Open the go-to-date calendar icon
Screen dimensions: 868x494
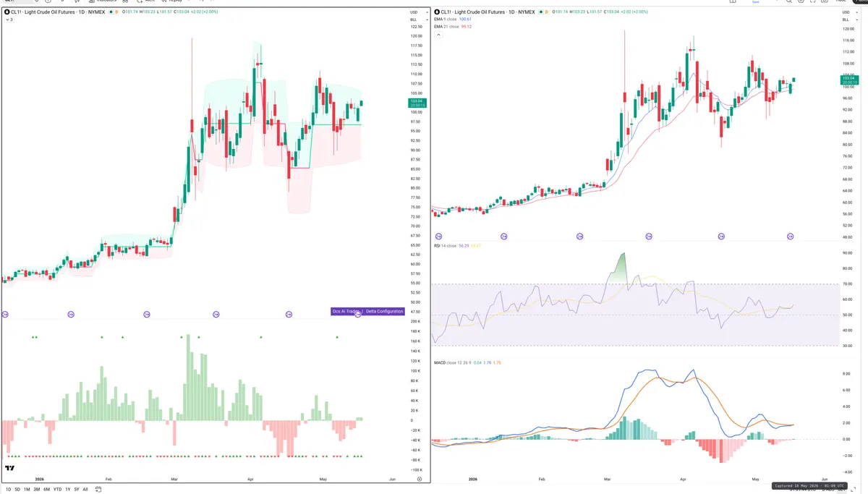pyautogui.click(x=99, y=489)
